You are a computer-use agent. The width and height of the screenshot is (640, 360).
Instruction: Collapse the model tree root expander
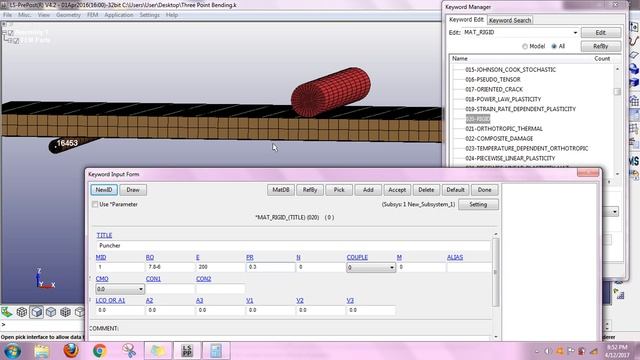4,32
